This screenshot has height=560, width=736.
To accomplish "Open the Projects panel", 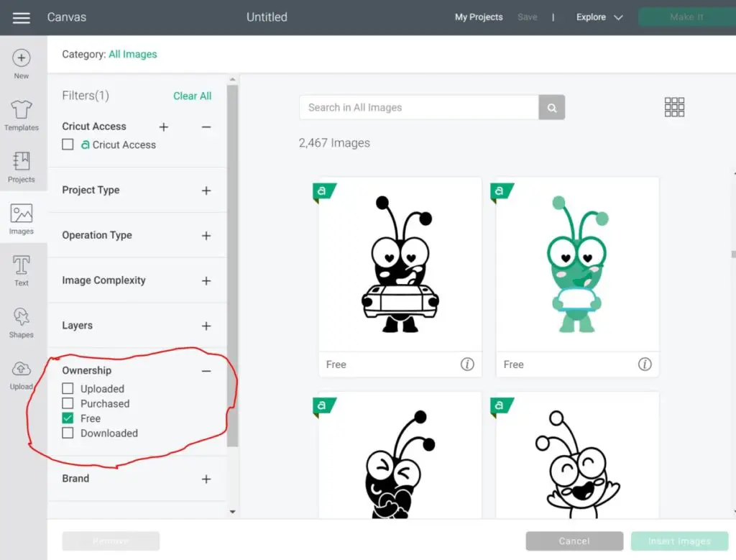I will pos(21,167).
